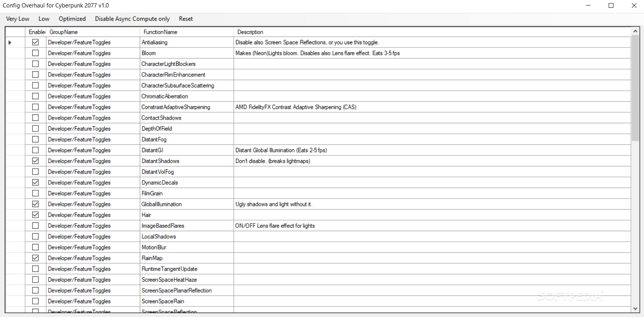Select the DepthOfField function name cell

coord(187,129)
